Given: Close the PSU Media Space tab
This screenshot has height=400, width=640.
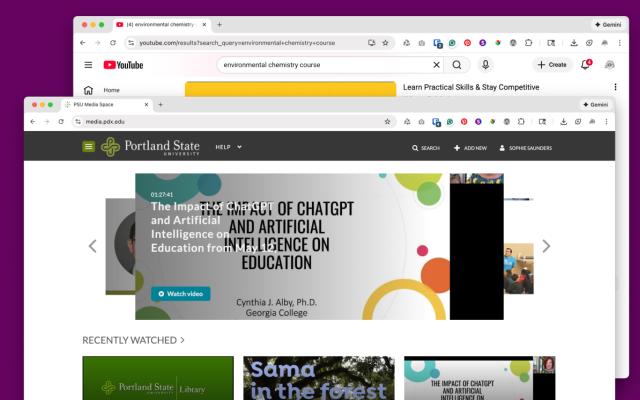Looking at the screenshot, I should point(147,104).
